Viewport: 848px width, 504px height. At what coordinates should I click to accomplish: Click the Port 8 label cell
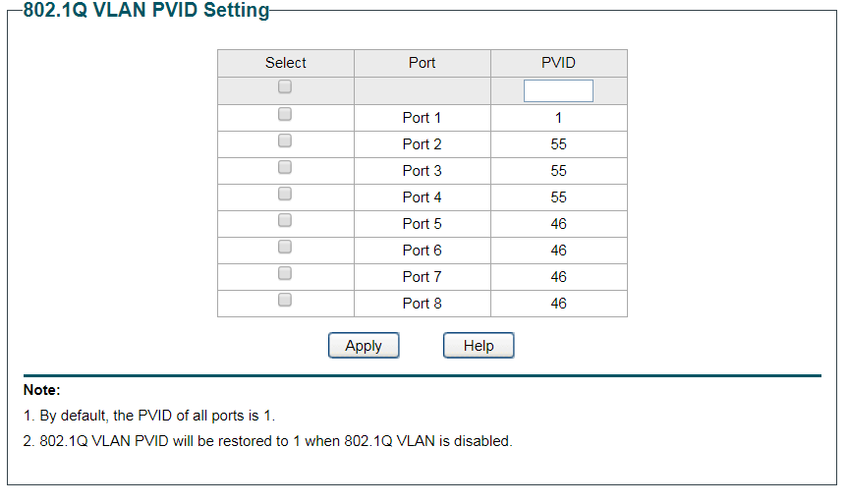422,304
